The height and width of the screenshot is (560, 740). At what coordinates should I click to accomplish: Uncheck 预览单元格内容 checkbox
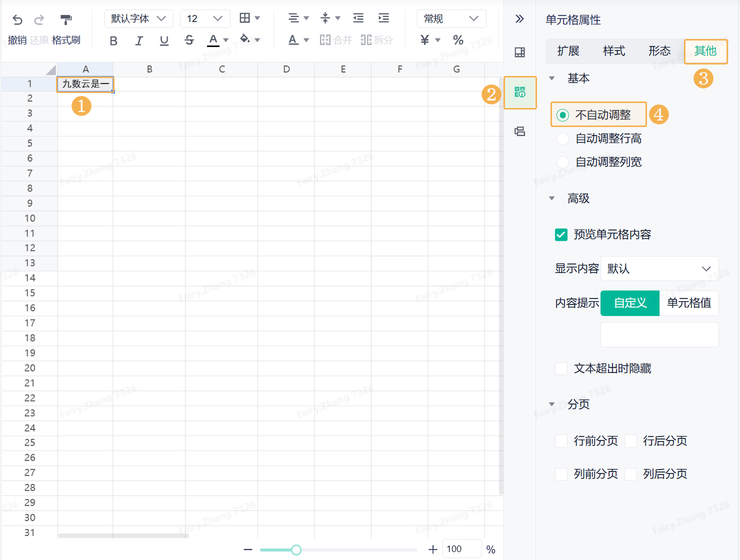pyautogui.click(x=561, y=234)
